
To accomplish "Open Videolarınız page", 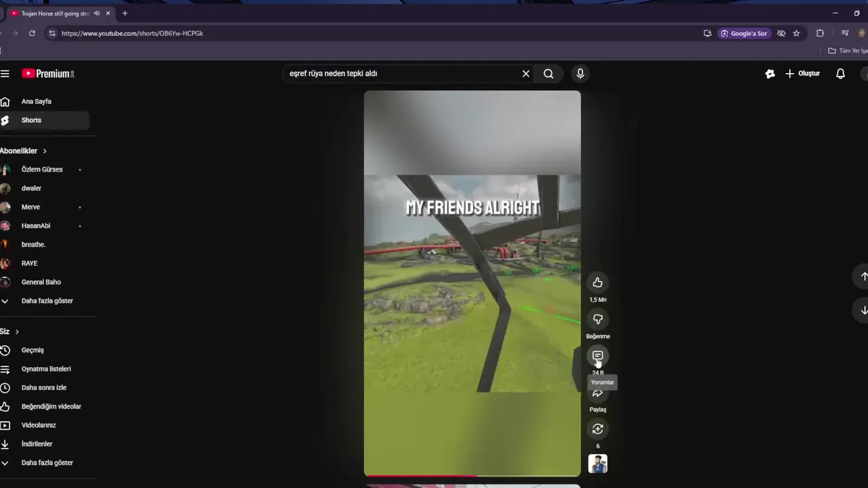I will tap(44, 425).
